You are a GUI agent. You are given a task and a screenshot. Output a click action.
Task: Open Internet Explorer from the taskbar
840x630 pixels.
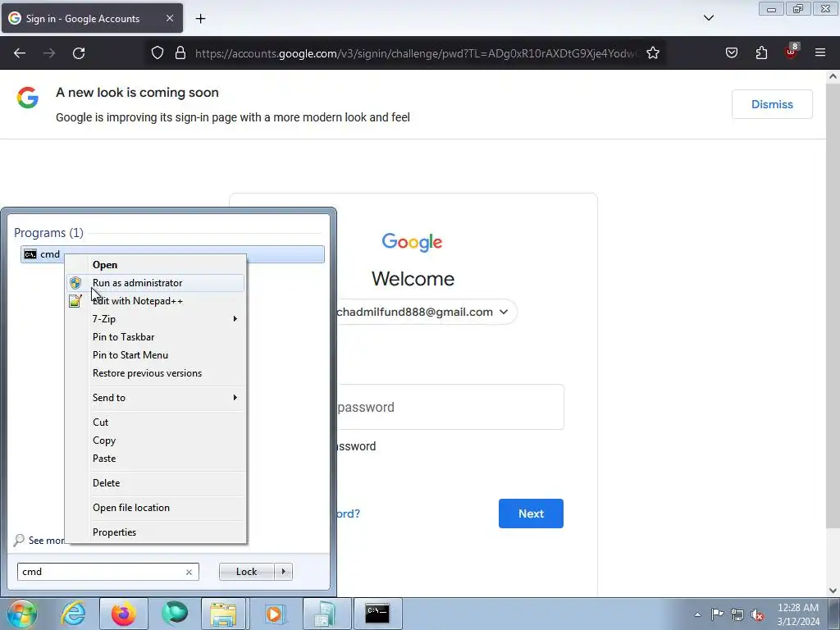[73, 614]
